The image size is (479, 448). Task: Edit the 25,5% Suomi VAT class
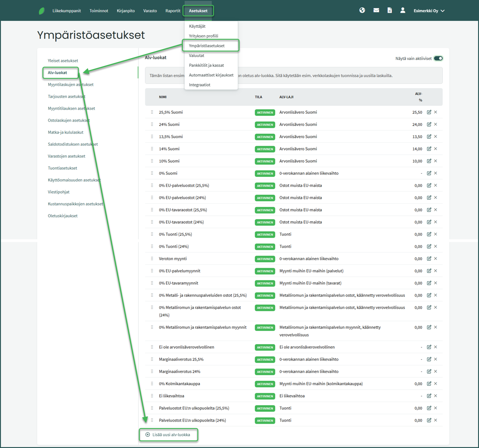[429, 112]
